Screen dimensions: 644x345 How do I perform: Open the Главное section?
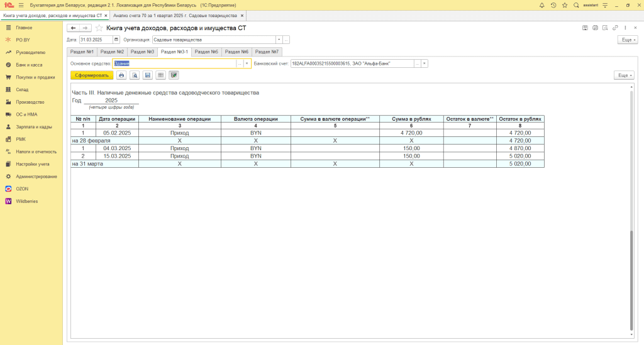coord(31,28)
